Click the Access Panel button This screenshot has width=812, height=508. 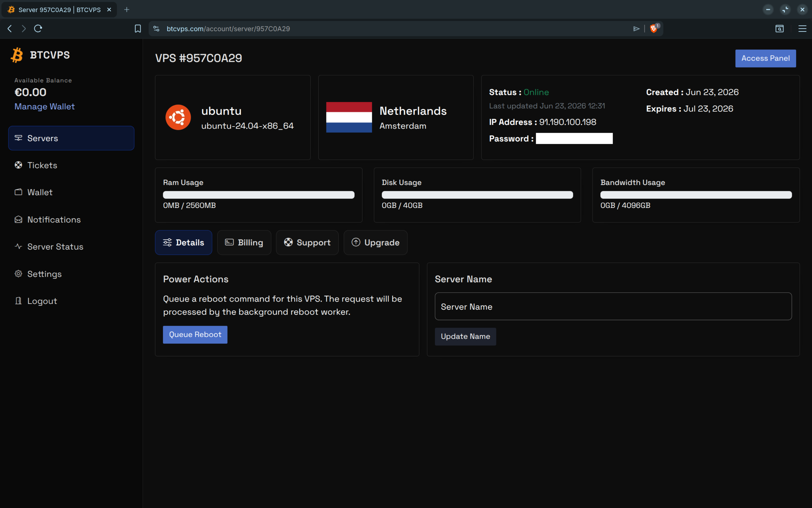click(x=765, y=58)
